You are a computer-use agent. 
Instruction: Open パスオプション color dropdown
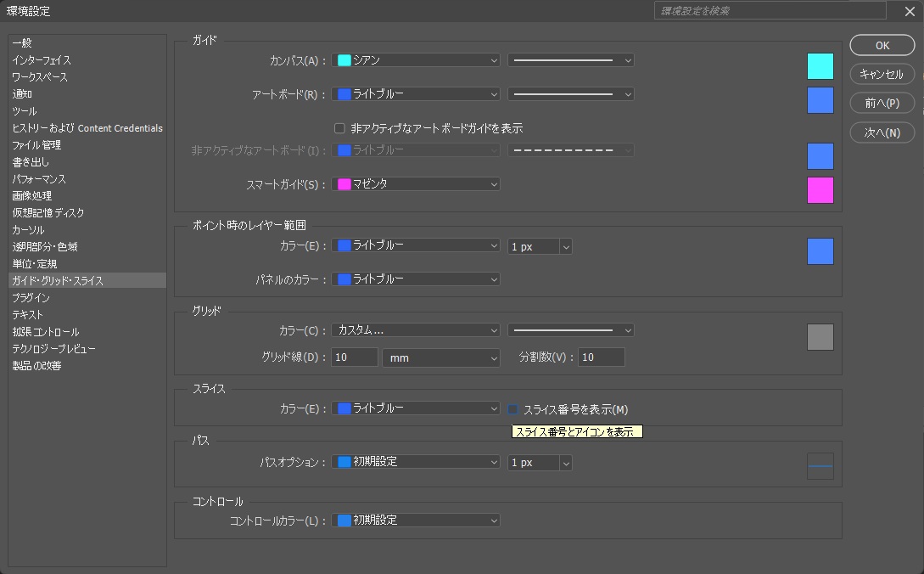click(416, 462)
